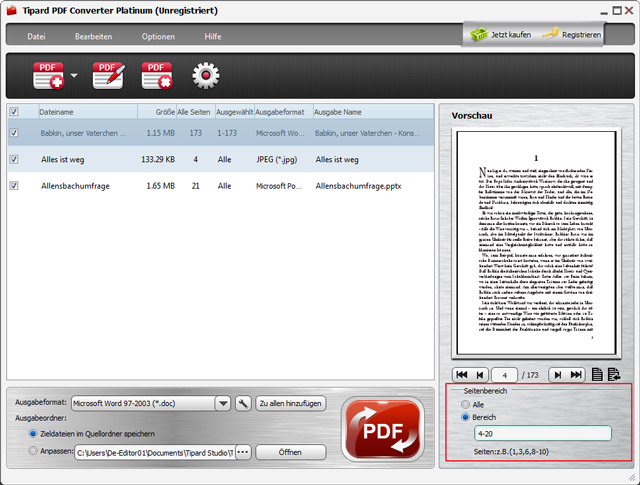Go to last page of preview
The image size is (640, 485).
pyautogui.click(x=576, y=375)
